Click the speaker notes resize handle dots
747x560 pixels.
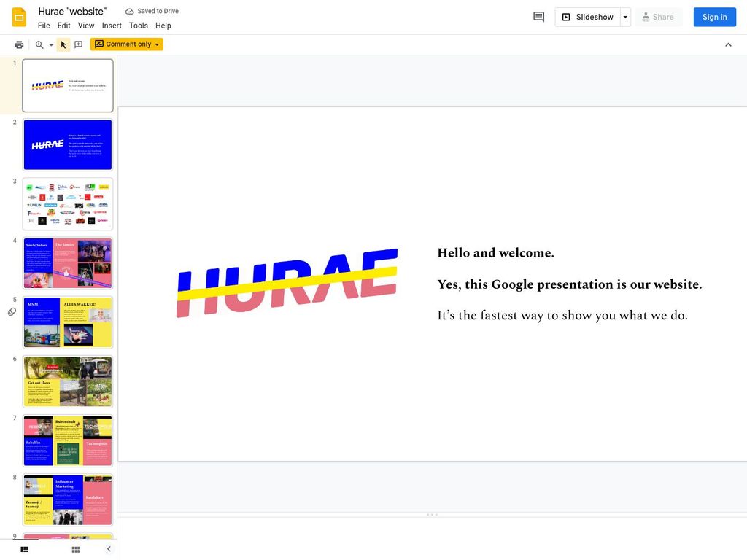click(432, 514)
